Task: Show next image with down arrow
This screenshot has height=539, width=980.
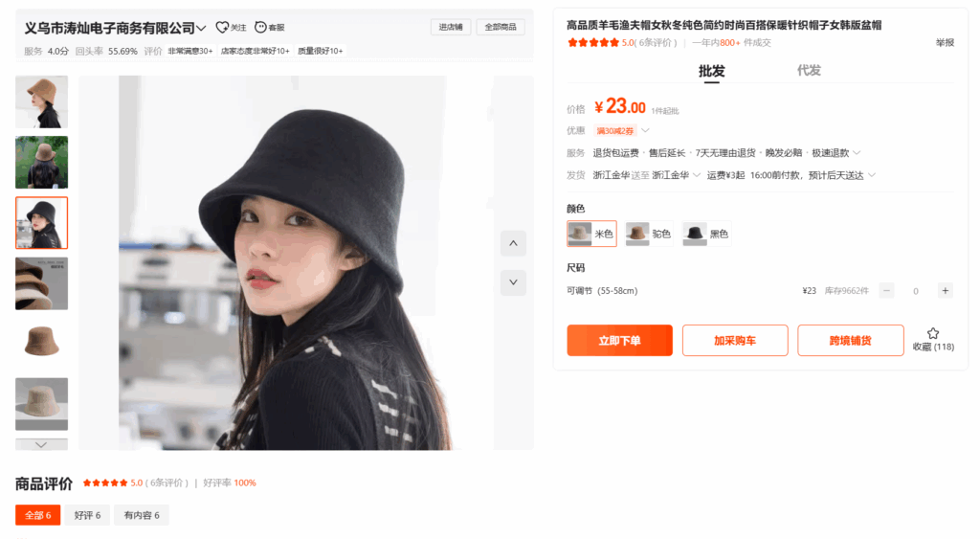Action: pyautogui.click(x=513, y=282)
